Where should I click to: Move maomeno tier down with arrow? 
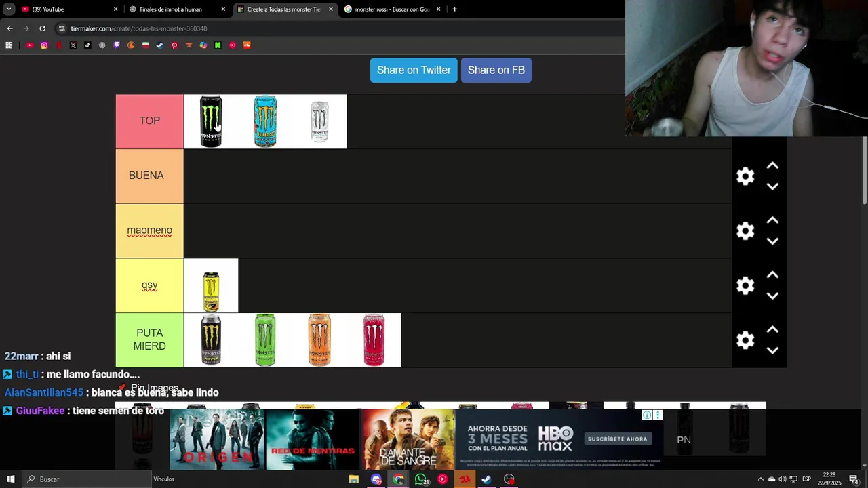[x=772, y=241]
